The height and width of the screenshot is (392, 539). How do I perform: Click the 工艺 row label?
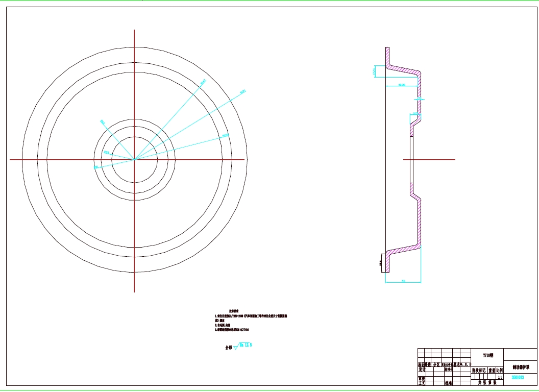pos(422,383)
